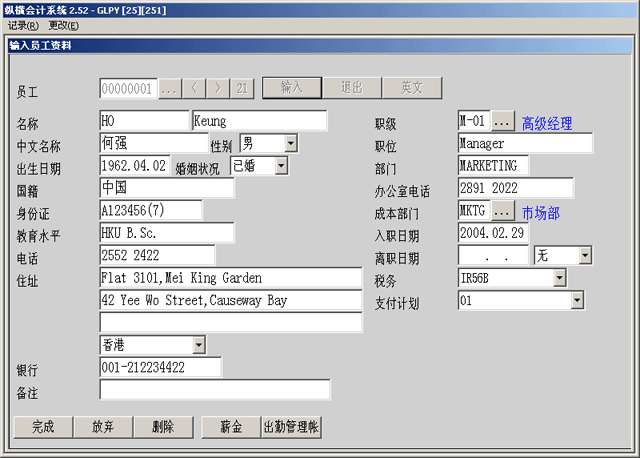Click the blue 市场部 label
Viewport: 640px width, 458px height.
pos(541,213)
